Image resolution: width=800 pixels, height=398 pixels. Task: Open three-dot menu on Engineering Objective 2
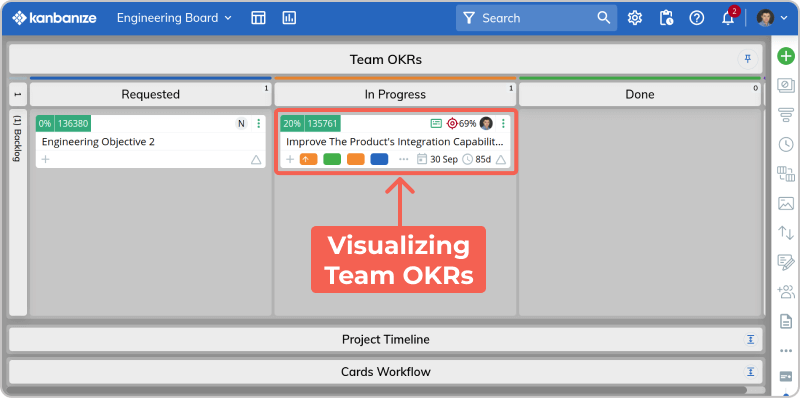coord(258,123)
